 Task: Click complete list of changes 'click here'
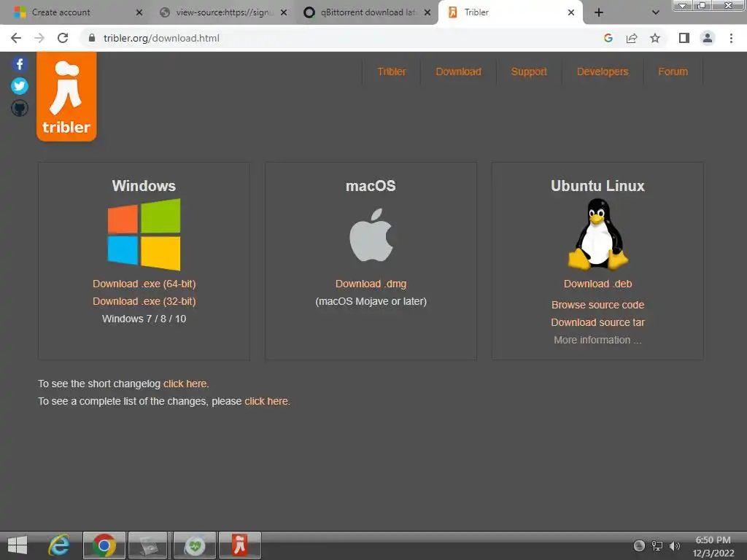click(266, 402)
